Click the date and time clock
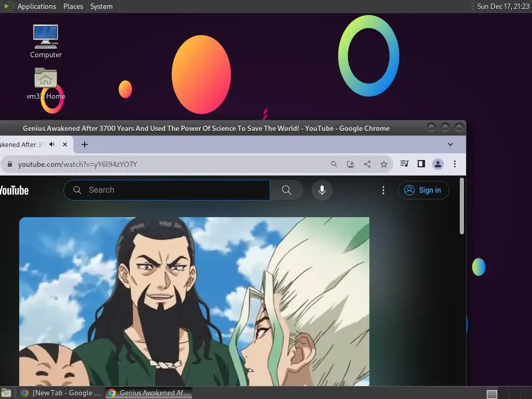Image resolution: width=532 pixels, height=399 pixels. pyautogui.click(x=503, y=6)
